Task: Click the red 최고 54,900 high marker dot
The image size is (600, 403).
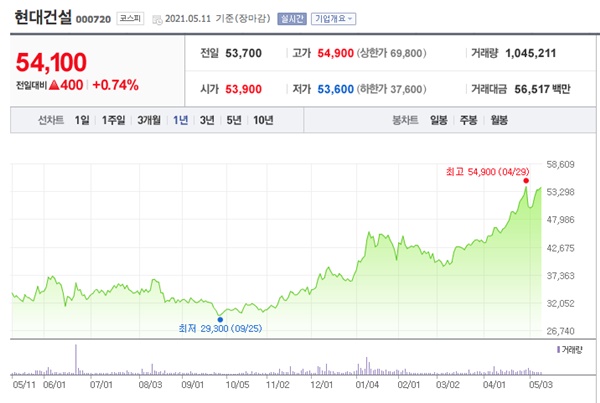Action: click(526, 181)
